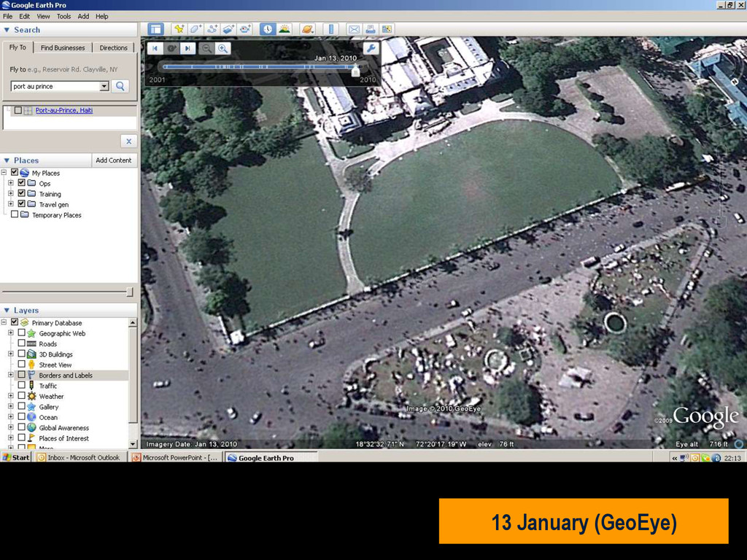Expand the Ops folder tree node
747x560 pixels.
(x=10, y=183)
